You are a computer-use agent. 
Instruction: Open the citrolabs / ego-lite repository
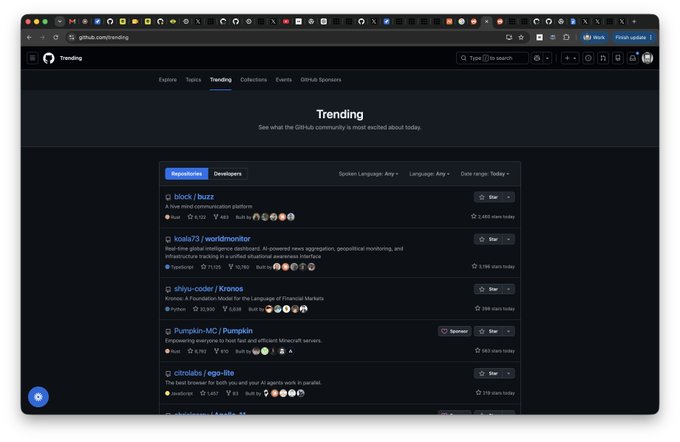(x=204, y=373)
